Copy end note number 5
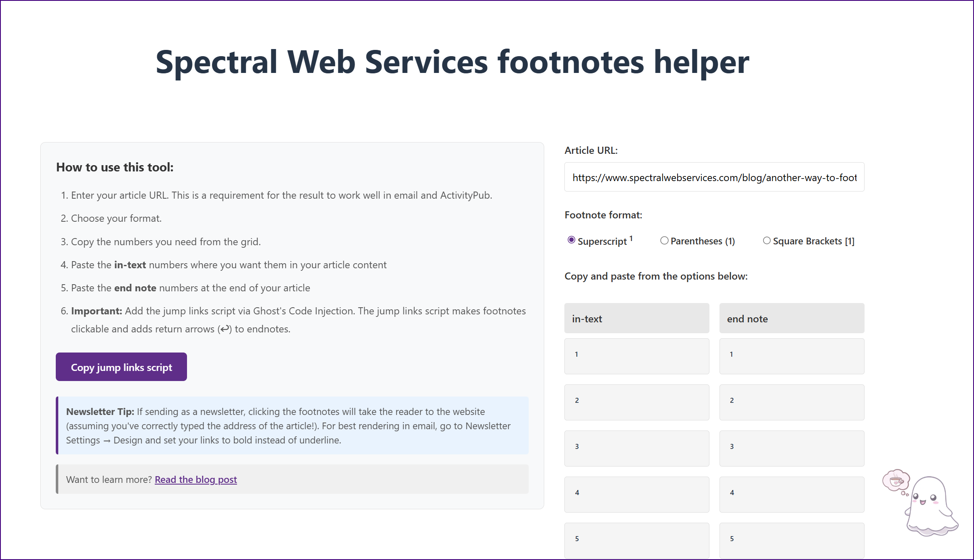This screenshot has height=560, width=974. click(x=792, y=540)
